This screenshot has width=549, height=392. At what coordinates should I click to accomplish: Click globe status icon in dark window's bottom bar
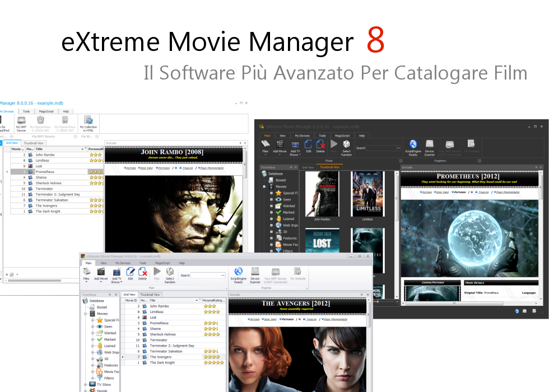coord(517,311)
